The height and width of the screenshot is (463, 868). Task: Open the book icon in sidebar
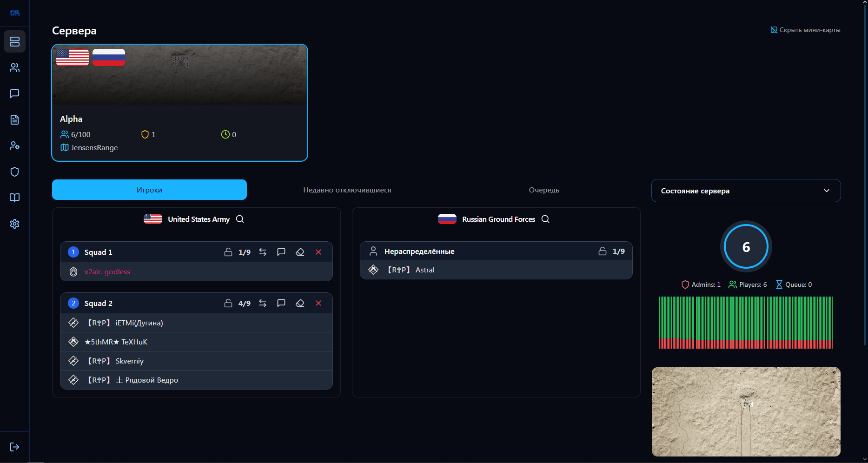pyautogui.click(x=14, y=198)
